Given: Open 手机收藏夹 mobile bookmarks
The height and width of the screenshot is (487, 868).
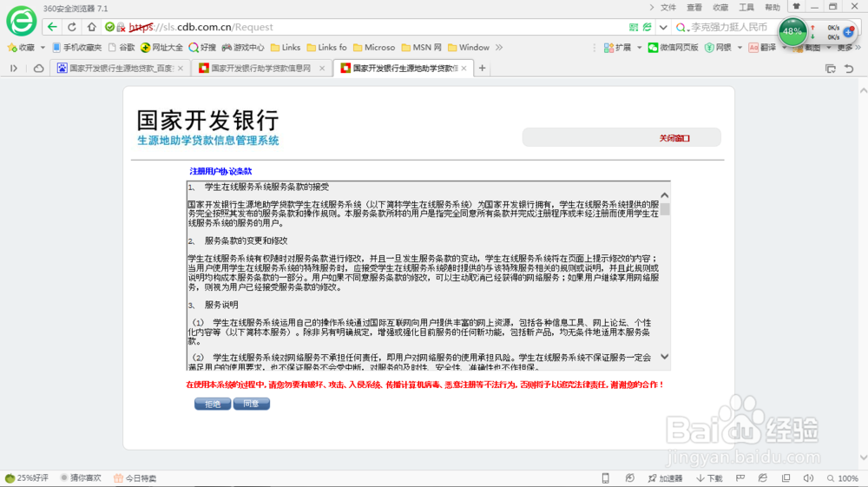Looking at the screenshot, I should [76, 48].
